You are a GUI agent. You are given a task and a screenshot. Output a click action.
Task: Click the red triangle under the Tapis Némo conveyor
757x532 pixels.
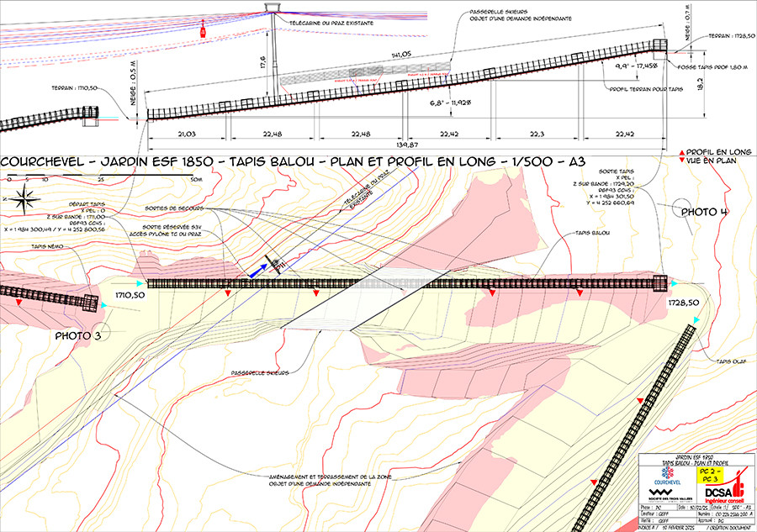(19, 303)
